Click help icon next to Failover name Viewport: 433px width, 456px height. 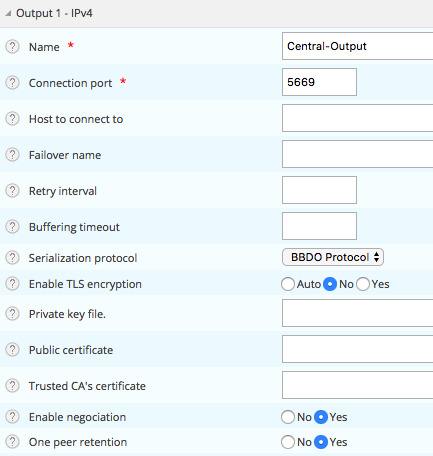pyautogui.click(x=12, y=155)
